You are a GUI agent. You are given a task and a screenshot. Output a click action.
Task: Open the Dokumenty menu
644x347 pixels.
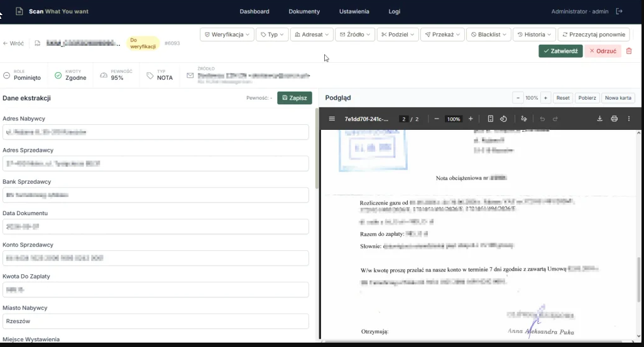(x=304, y=11)
